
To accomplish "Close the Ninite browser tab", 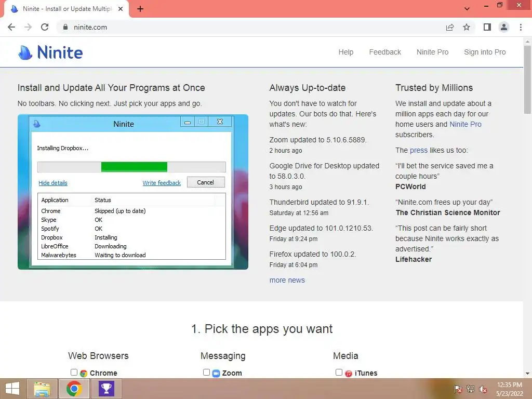I will (121, 9).
